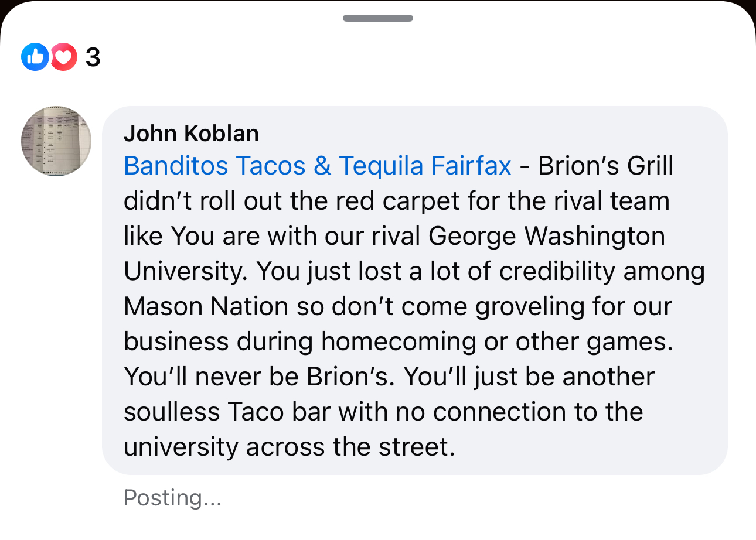The height and width of the screenshot is (540, 756).
Task: Click the gray sheet drag handle
Action: point(378,18)
